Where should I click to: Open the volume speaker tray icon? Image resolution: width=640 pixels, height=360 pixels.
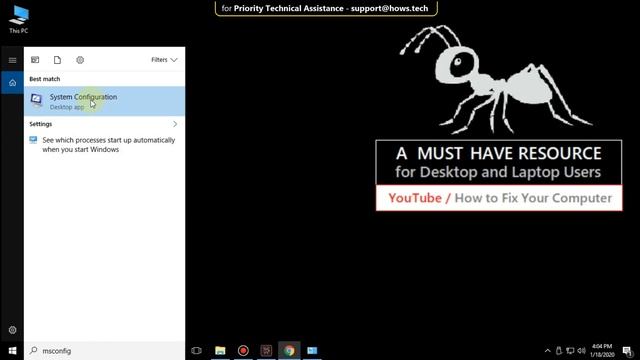point(582,351)
